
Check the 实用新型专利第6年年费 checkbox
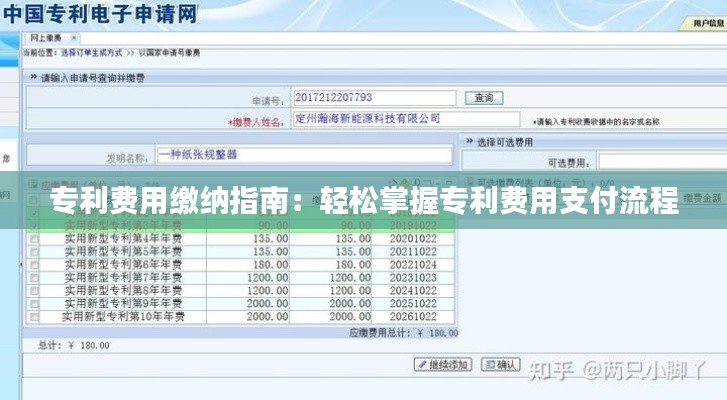[x=35, y=265]
